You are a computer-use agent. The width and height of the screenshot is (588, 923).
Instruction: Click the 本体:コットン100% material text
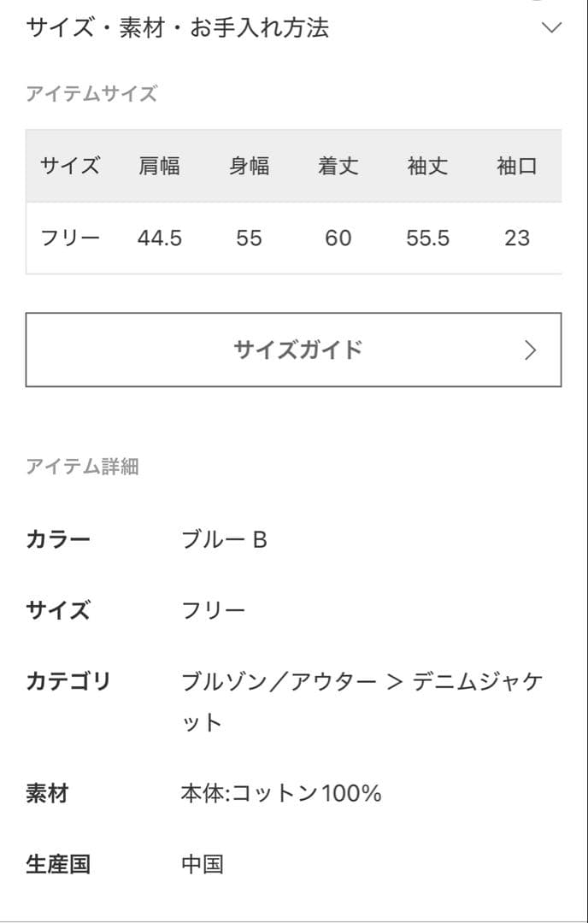point(280,793)
